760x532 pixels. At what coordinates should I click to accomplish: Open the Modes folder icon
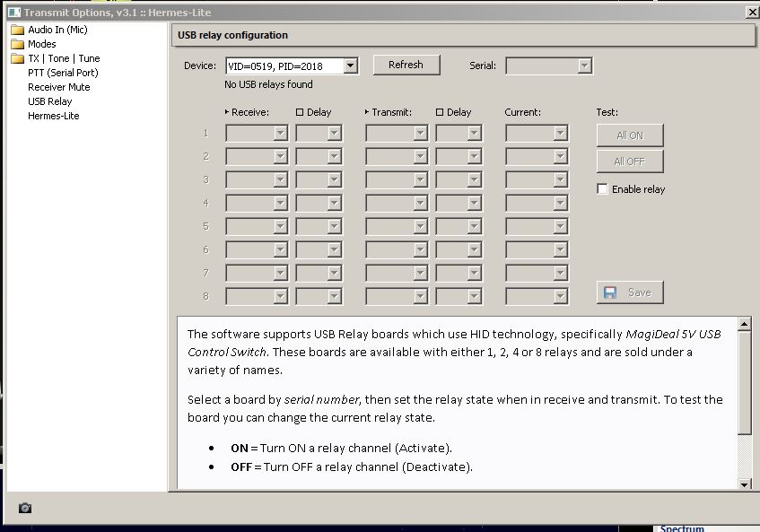(17, 44)
